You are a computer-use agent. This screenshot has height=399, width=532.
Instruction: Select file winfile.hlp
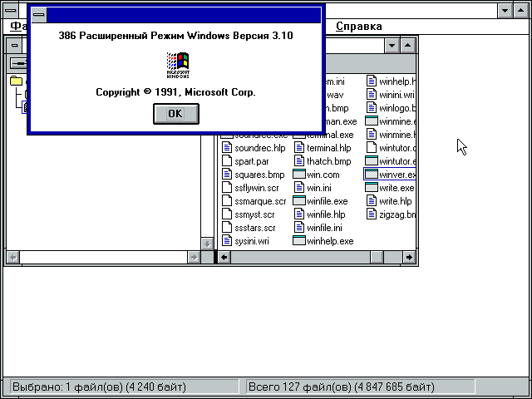pyautogui.click(x=319, y=214)
